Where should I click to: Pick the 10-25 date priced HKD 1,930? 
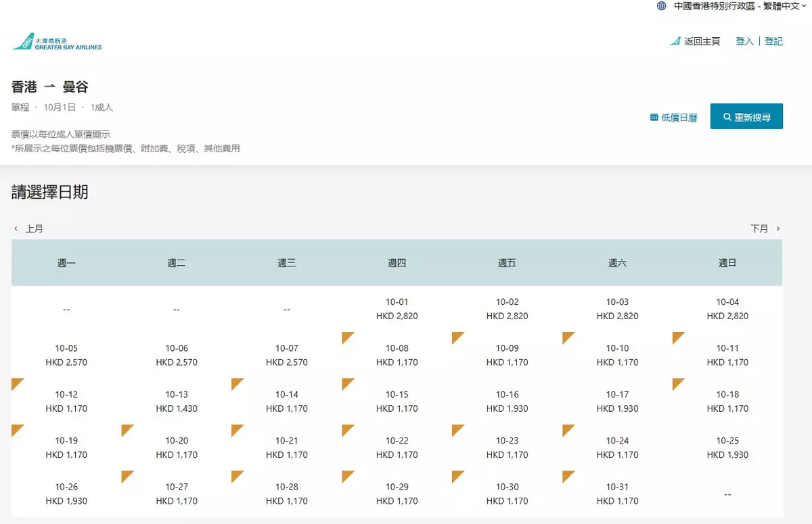pyautogui.click(x=727, y=448)
